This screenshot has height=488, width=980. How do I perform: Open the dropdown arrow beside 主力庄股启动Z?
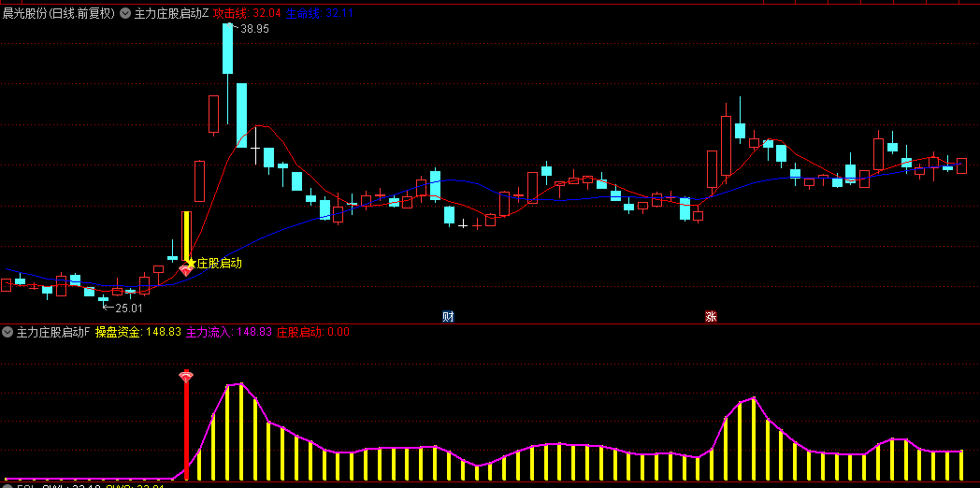(x=125, y=13)
